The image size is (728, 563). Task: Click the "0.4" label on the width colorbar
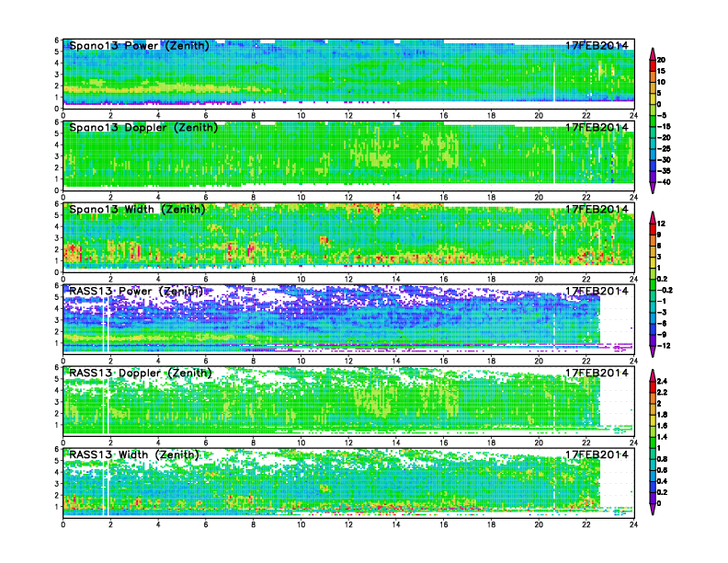click(x=662, y=481)
